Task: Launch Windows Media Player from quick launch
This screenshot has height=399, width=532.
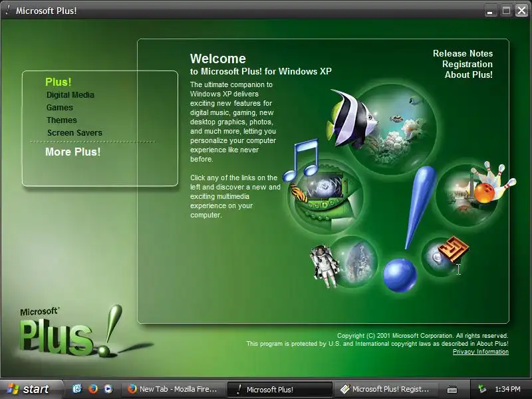Action: tap(108, 389)
